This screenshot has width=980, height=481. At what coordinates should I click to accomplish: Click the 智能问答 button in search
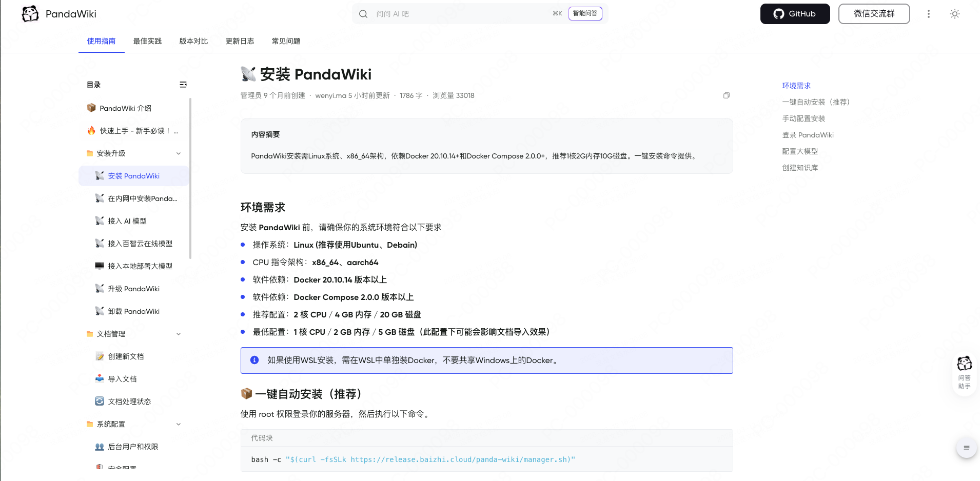(585, 13)
